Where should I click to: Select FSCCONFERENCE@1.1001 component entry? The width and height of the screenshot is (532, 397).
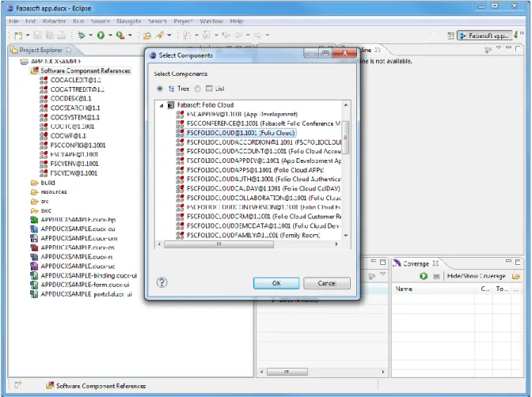tap(258, 123)
